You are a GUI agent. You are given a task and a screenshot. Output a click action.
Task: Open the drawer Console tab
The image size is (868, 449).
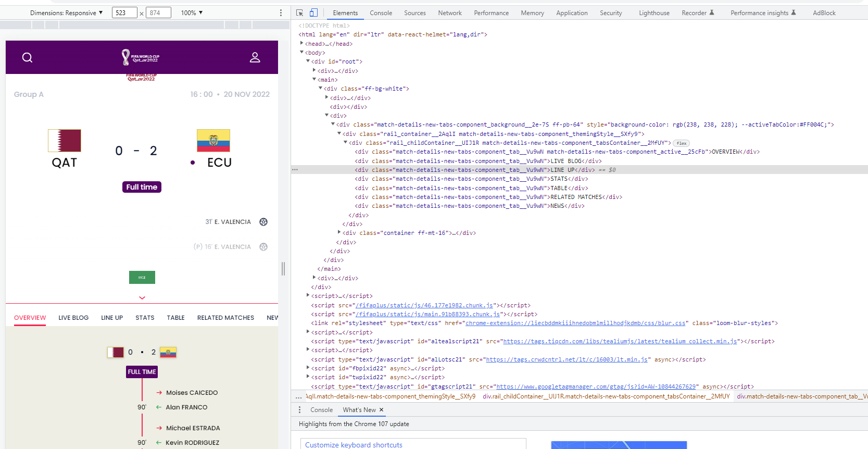[321, 410]
